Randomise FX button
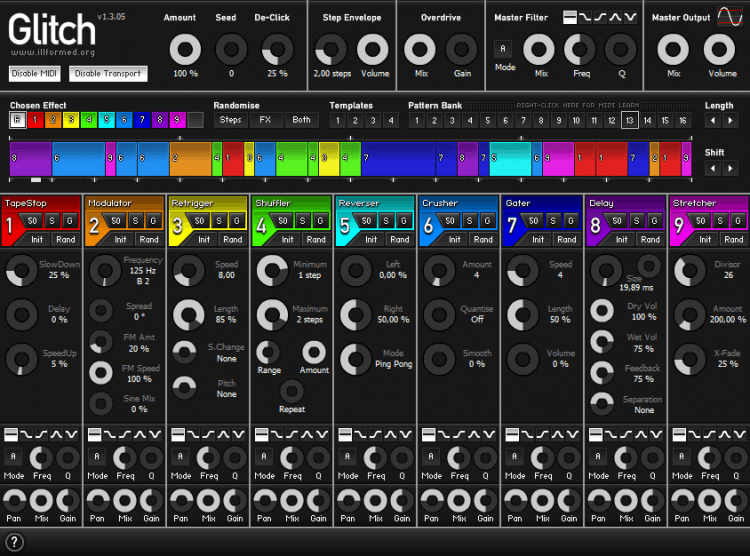The image size is (750, 556). (x=265, y=120)
